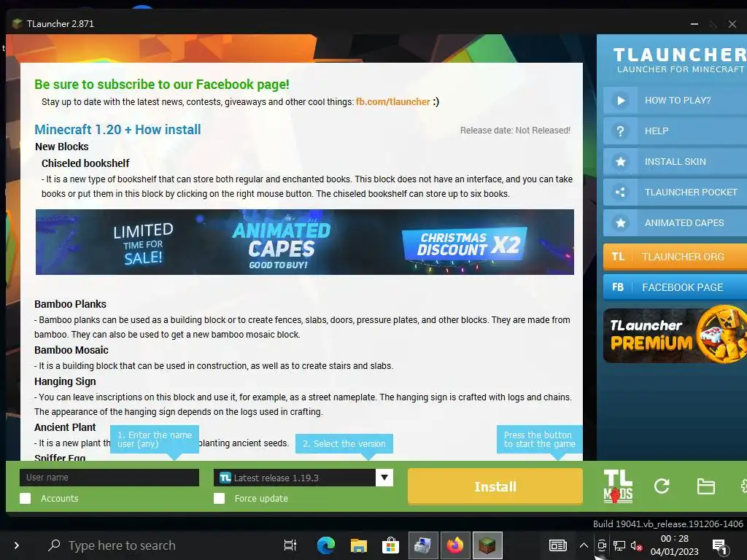The height and width of the screenshot is (560, 747).
Task: Click the Help question mark icon
Action: pos(620,131)
